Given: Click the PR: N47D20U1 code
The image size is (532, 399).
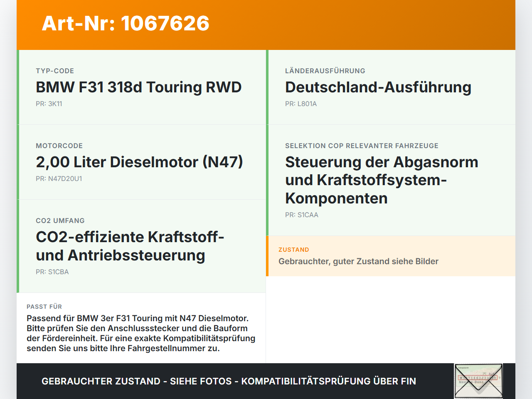Looking at the screenshot, I should click(59, 178).
